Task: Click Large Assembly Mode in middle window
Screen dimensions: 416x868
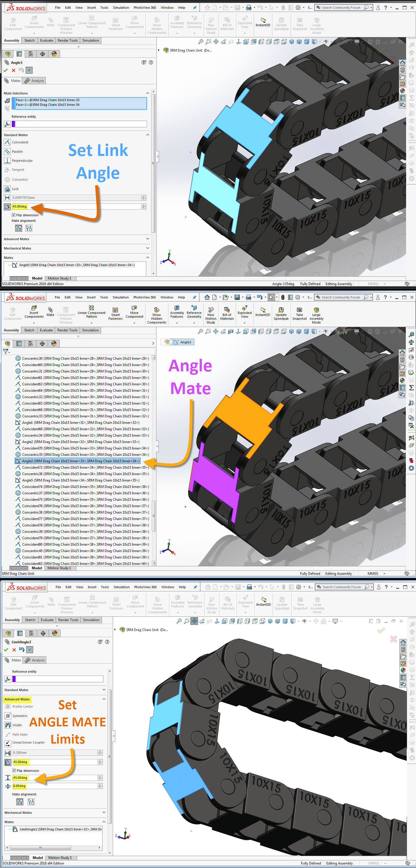Action: coord(316,315)
